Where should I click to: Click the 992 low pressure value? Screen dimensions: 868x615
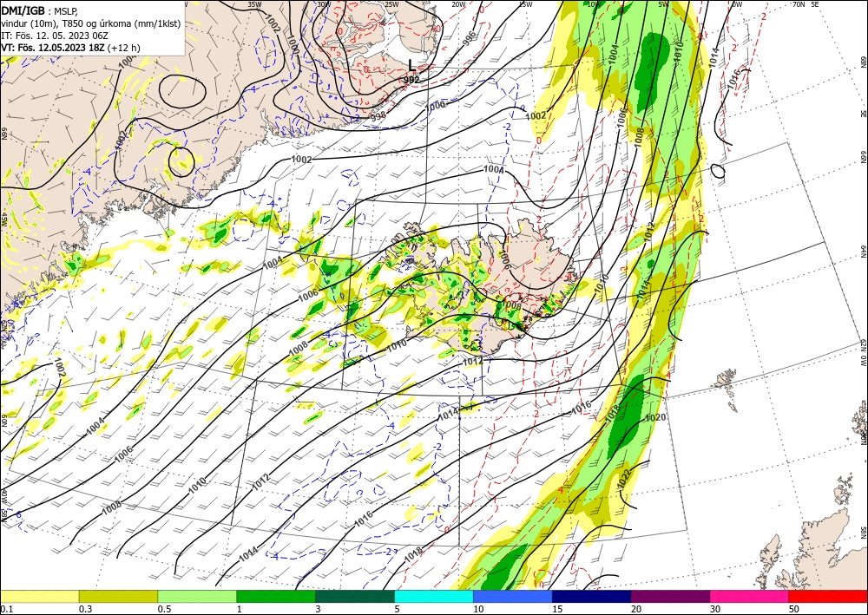pyautogui.click(x=411, y=80)
